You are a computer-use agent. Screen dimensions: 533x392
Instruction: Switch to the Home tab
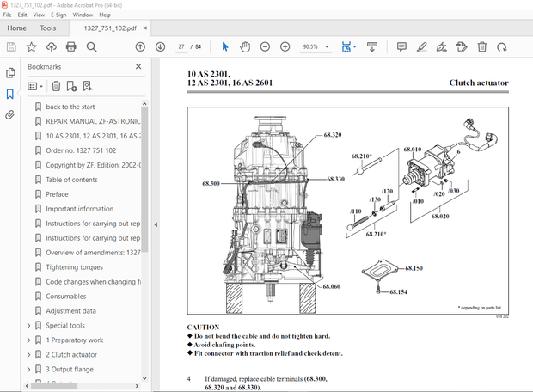coord(16,28)
